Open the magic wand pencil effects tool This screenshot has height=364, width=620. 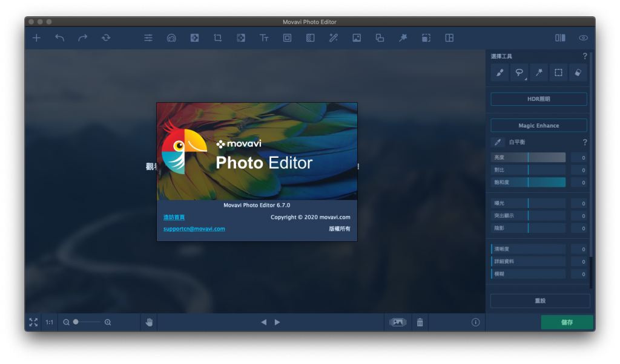coord(334,38)
